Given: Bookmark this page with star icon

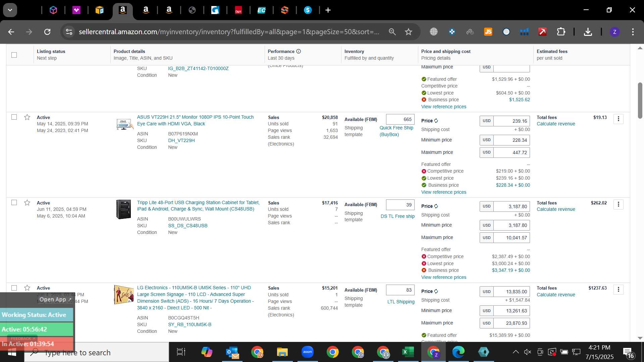Looking at the screenshot, I should click(408, 32).
